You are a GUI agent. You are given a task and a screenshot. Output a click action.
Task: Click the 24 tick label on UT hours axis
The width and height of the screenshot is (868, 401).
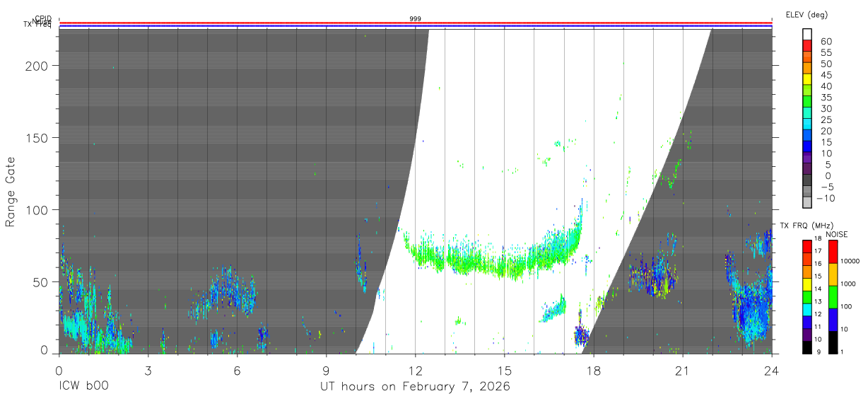pos(771,370)
